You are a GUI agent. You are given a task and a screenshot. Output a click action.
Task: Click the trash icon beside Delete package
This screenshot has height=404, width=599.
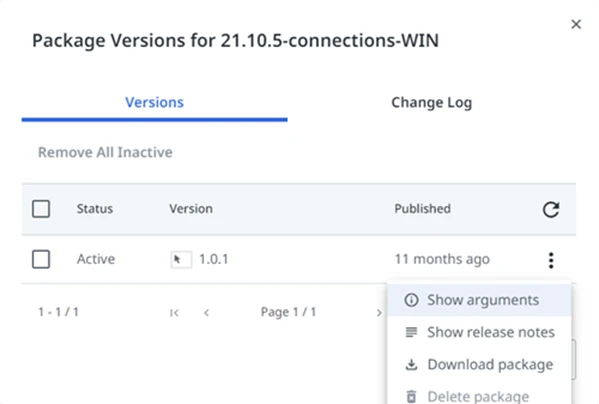pyautogui.click(x=411, y=397)
